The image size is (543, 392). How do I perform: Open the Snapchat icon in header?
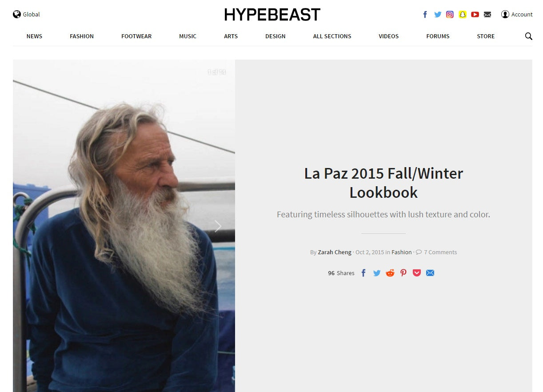tap(463, 14)
